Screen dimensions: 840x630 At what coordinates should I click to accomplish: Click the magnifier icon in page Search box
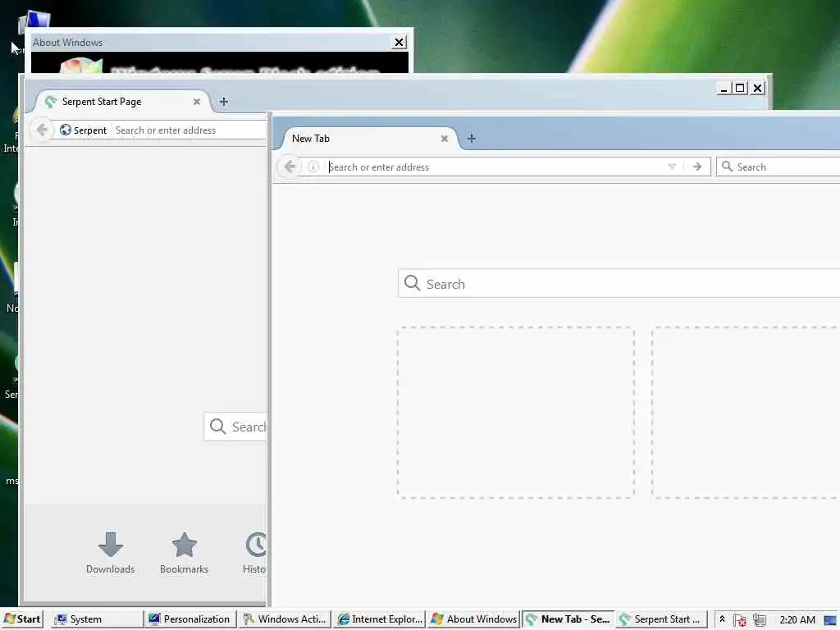[x=412, y=283]
